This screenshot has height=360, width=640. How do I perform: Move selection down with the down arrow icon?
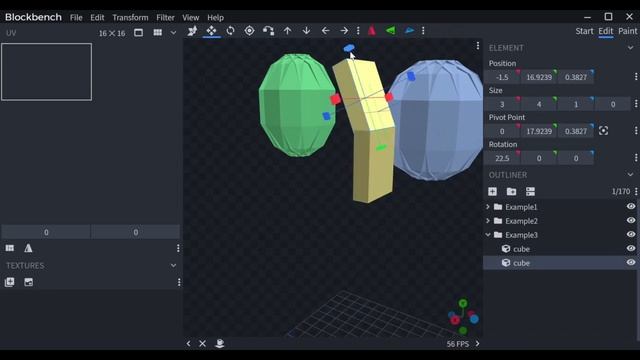306,31
